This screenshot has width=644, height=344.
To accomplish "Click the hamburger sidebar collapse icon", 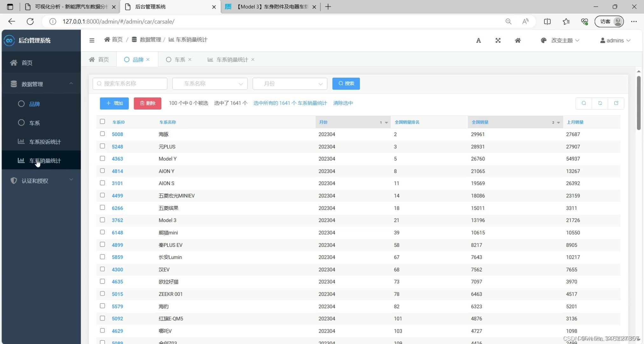I will tap(92, 40).
